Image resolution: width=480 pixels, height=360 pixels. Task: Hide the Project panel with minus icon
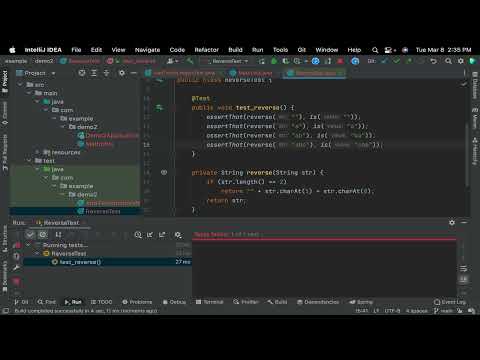coord(134,73)
